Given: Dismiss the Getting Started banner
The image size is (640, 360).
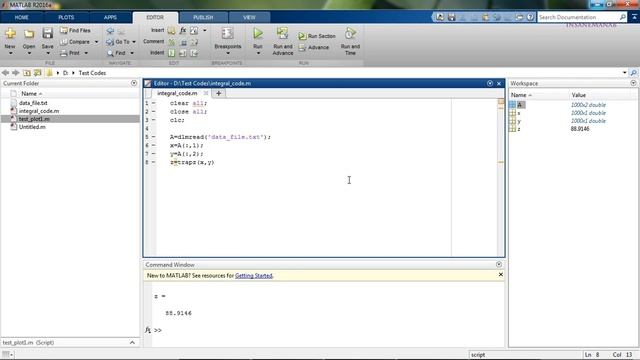Looking at the screenshot, I should pyautogui.click(x=500, y=275).
